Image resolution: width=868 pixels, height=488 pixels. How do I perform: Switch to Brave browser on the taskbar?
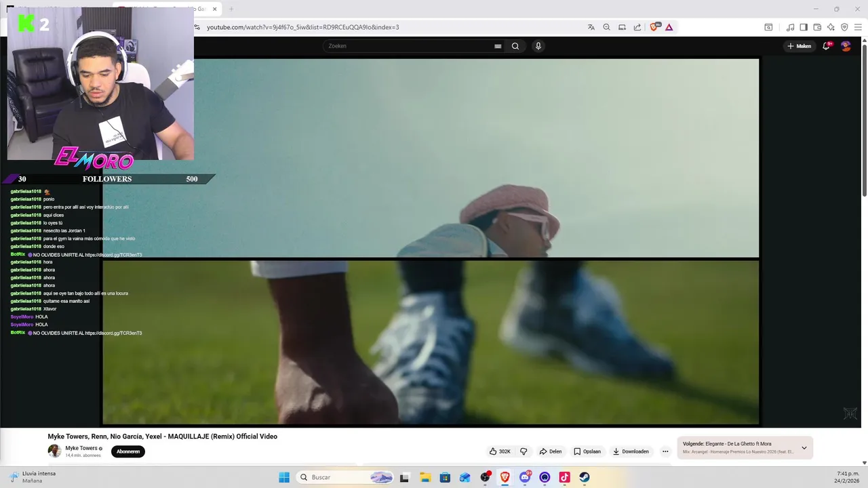(x=505, y=477)
